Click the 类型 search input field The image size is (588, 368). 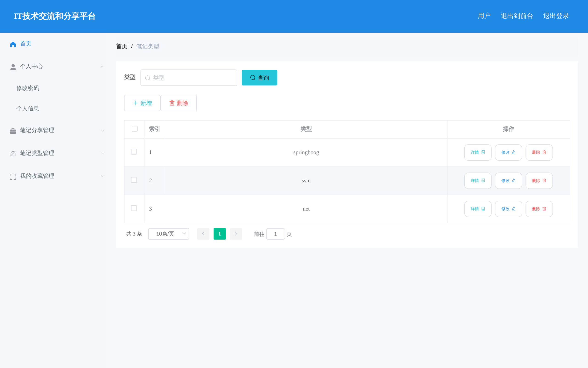tap(189, 78)
